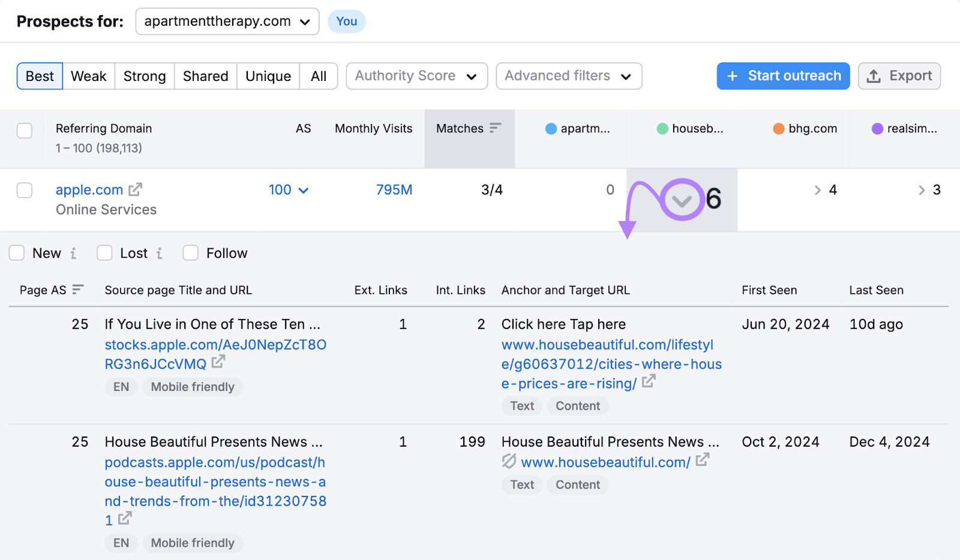Viewport: 960px width, 560px height.
Task: Click the external link icon on the podcast URL
Action: click(x=125, y=519)
